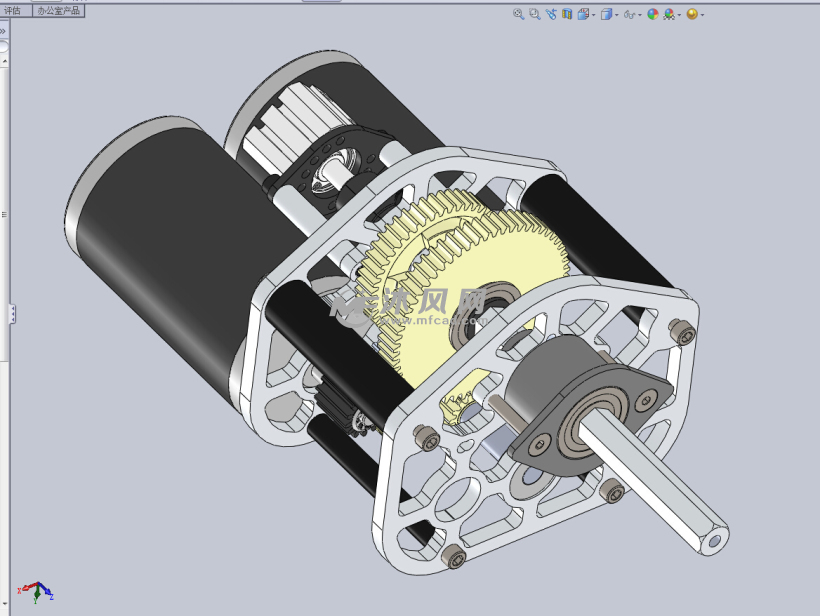
Task: Expand the collapsed FeatureManager panel chevron
Action: click(3, 29)
